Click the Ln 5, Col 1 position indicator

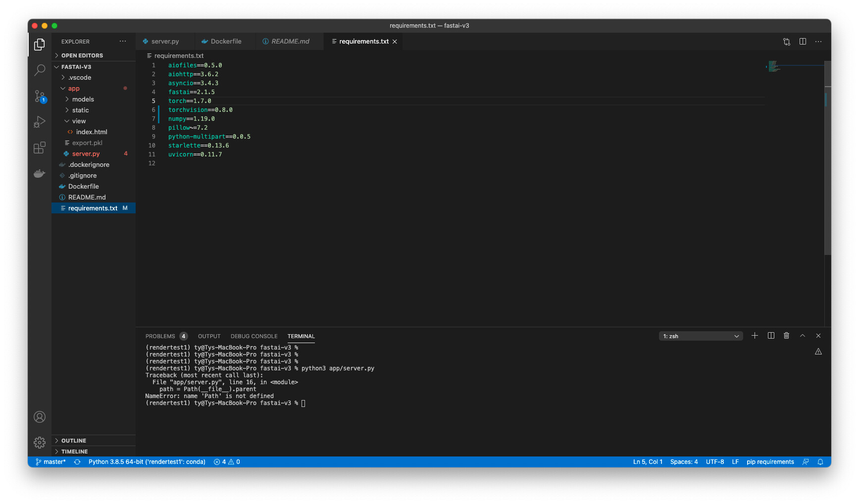[x=648, y=462]
